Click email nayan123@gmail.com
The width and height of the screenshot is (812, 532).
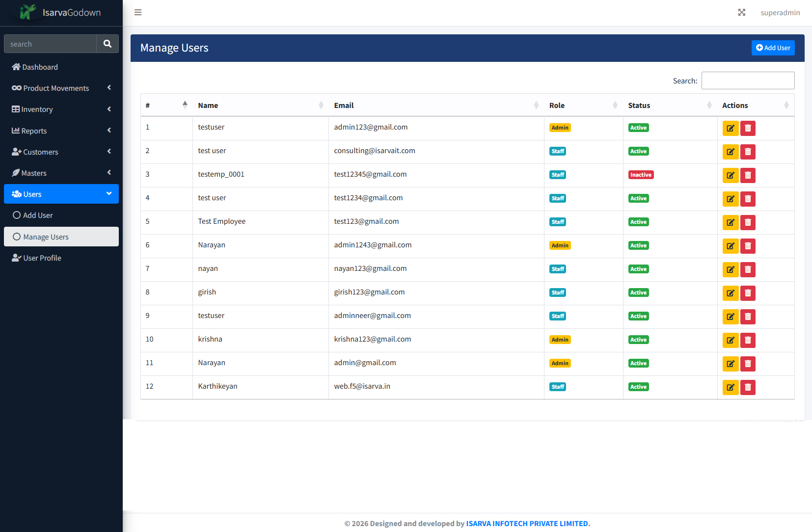[370, 268]
